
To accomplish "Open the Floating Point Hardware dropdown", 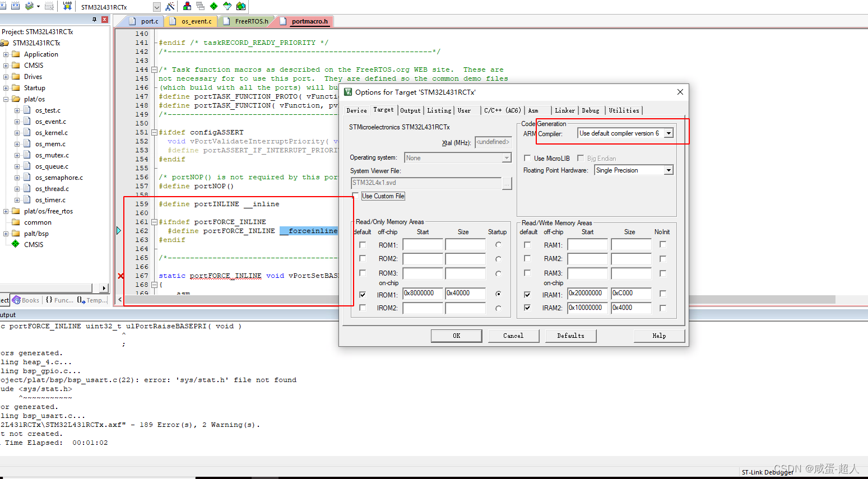I will pos(669,170).
